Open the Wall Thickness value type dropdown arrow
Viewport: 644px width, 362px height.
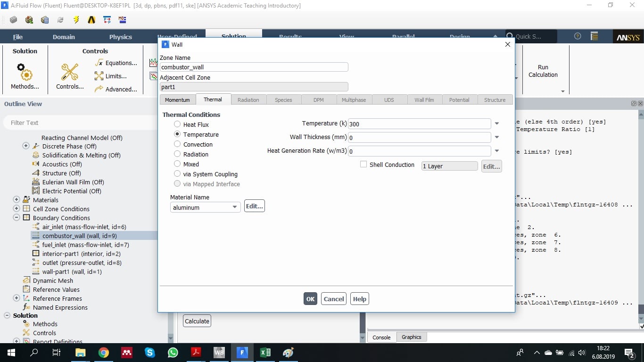[496, 138]
